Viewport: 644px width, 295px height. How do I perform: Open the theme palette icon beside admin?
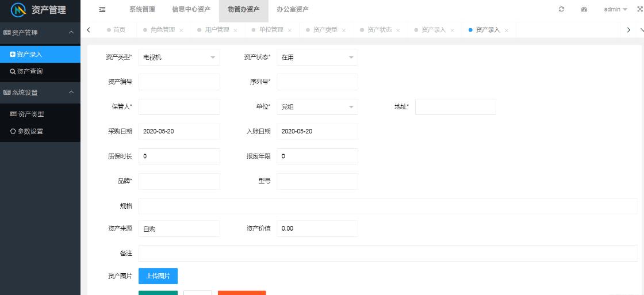click(x=584, y=10)
